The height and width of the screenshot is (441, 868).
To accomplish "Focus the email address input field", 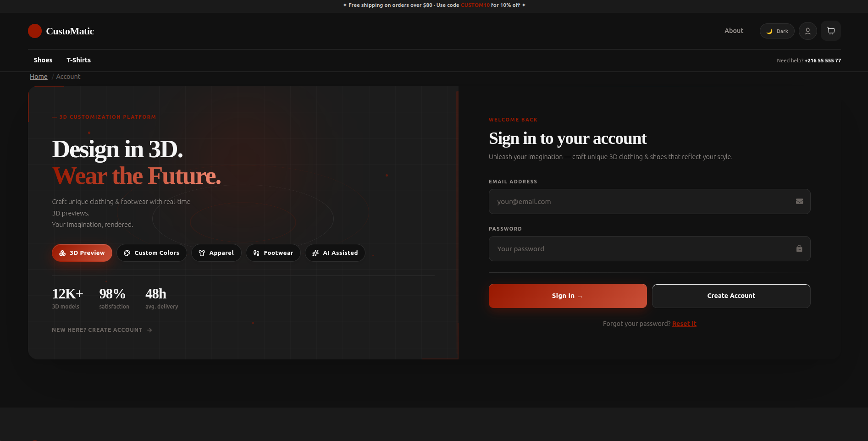I will point(649,202).
